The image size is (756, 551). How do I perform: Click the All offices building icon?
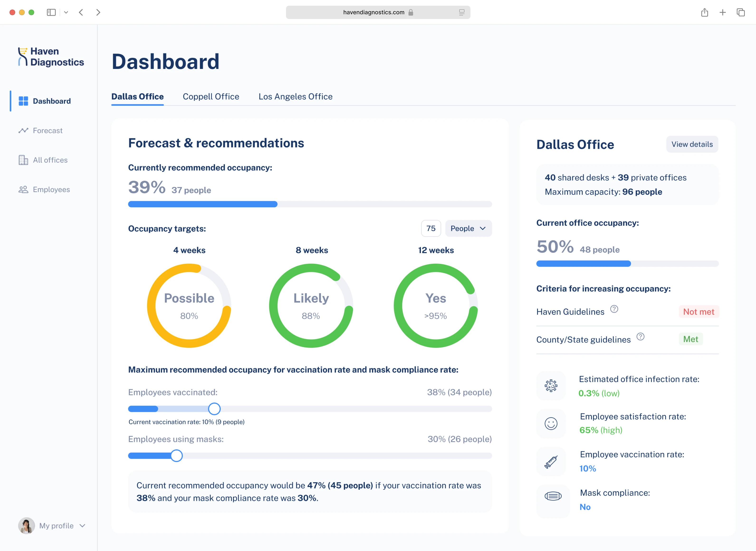pyautogui.click(x=23, y=160)
